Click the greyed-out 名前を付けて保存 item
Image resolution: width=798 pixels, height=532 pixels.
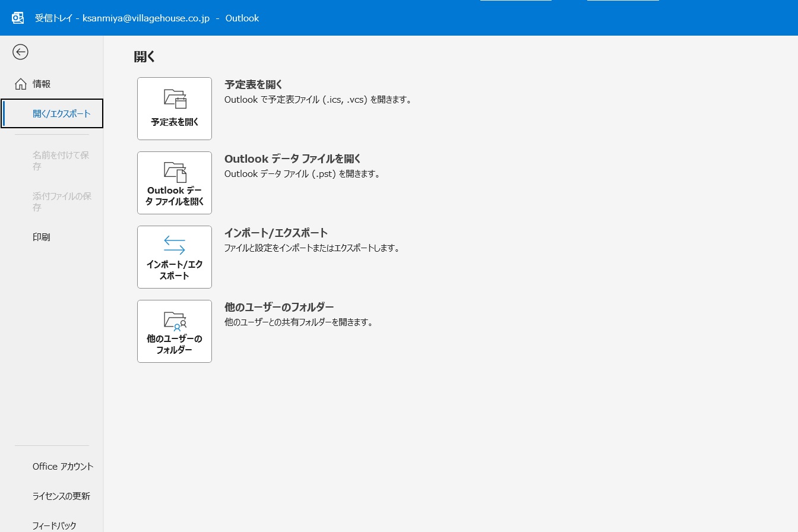(61, 160)
